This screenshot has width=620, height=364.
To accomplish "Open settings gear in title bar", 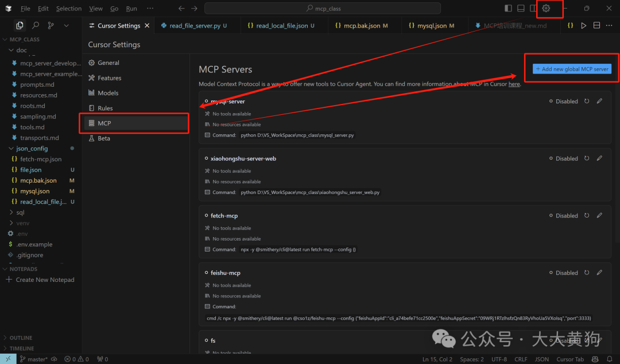I will click(546, 8).
